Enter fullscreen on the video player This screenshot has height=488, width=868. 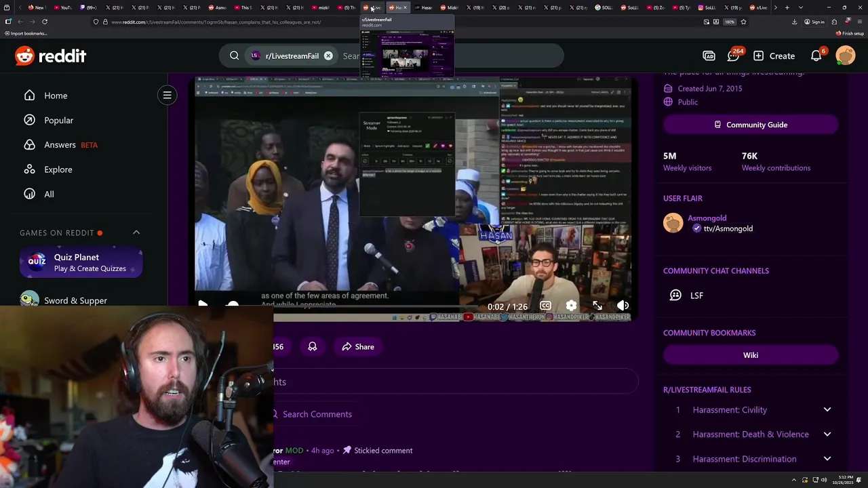(x=597, y=306)
